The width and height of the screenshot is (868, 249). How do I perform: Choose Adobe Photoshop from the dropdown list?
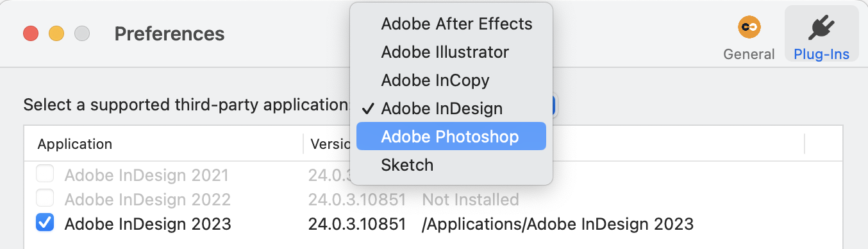click(x=451, y=136)
